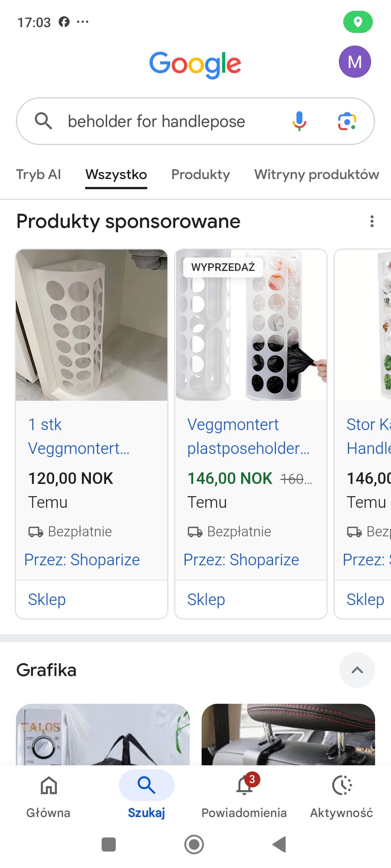Tap the green location indicator pill
This screenshot has width=391, height=868.
tap(358, 22)
